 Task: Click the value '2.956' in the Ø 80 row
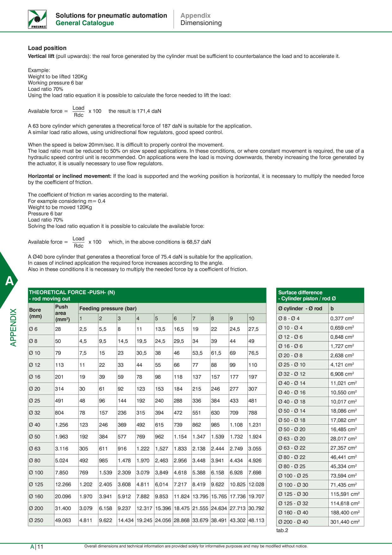click(x=180, y=461)
